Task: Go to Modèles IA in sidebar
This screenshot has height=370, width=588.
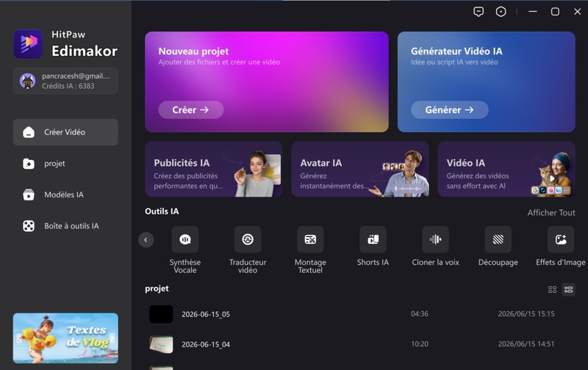Action: tap(65, 195)
